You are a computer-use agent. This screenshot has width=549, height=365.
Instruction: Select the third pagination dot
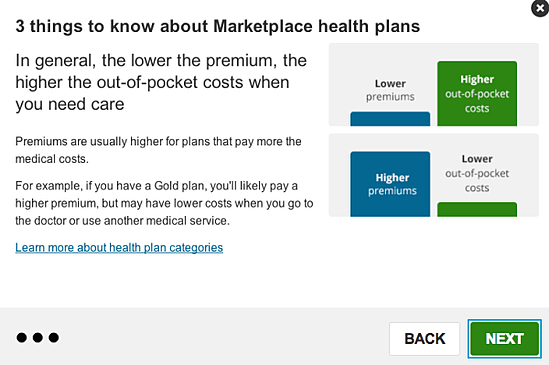coord(54,338)
